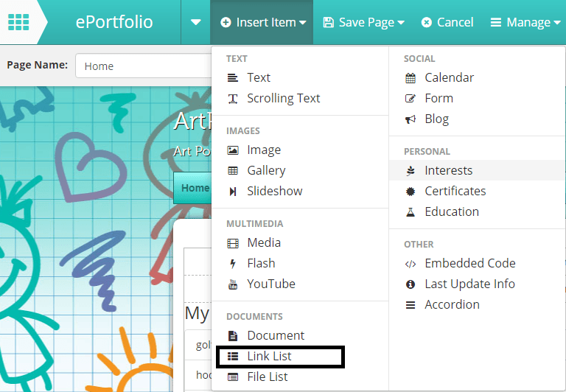The height and width of the screenshot is (392, 566).
Task: Click the ePortfolio title
Action: click(114, 22)
